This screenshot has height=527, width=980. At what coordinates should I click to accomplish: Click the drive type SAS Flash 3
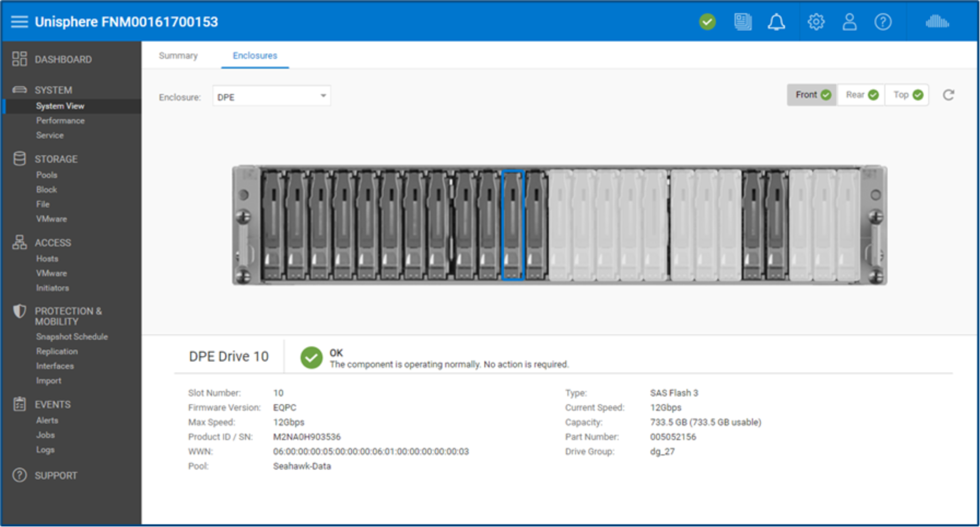[674, 393]
